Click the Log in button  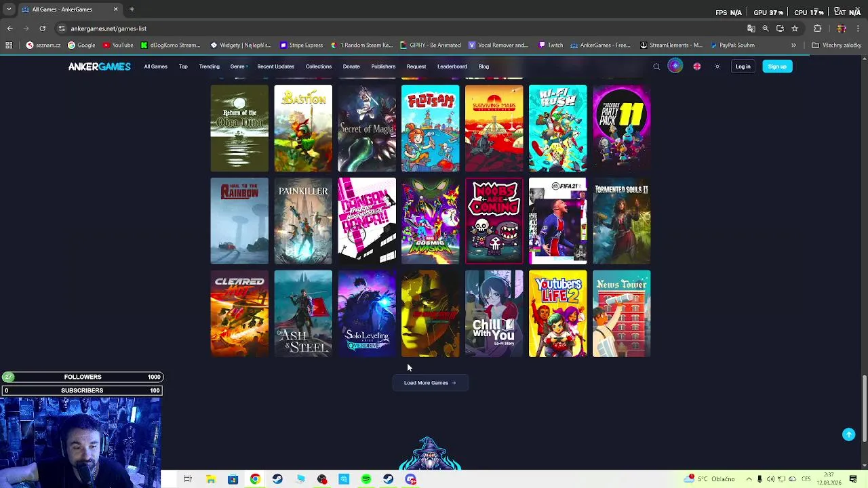pos(743,66)
